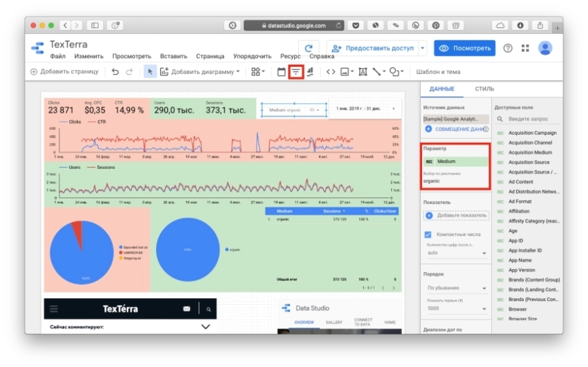Viewport: 588px width, 367px height.
Task: Redo the action in the toolbar
Action: [x=129, y=71]
